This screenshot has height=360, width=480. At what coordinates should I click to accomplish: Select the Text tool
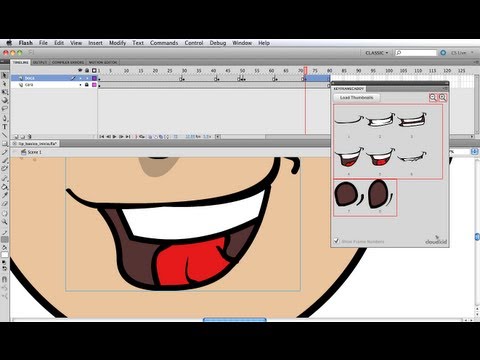(5, 126)
